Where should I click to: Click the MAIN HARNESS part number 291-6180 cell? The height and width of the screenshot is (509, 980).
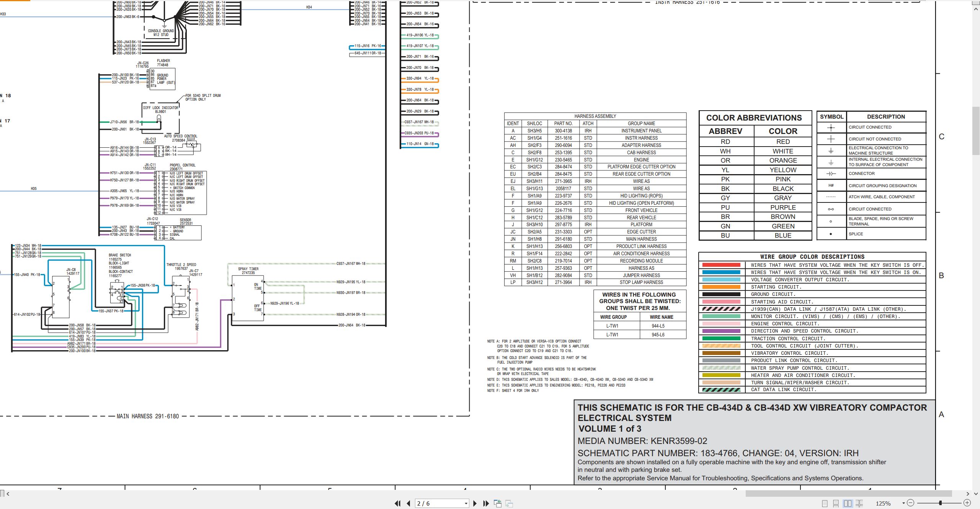(563, 239)
